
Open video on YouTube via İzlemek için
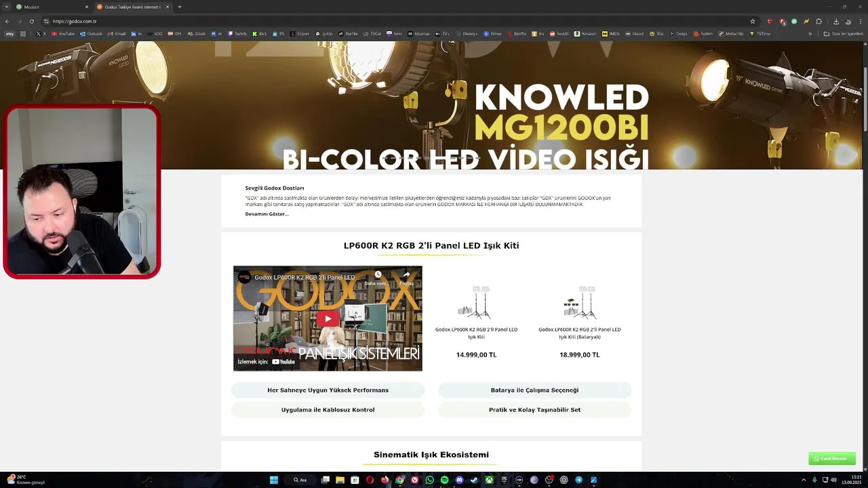[x=266, y=362]
